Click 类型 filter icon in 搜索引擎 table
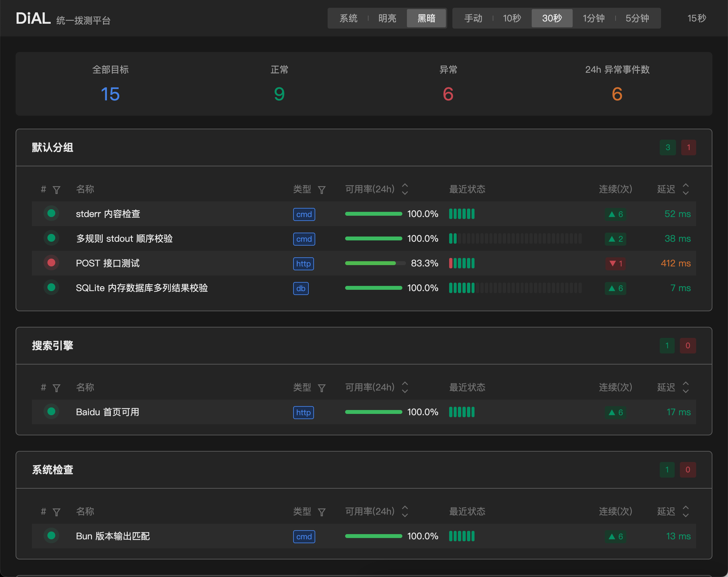This screenshot has height=577, width=728. point(321,388)
